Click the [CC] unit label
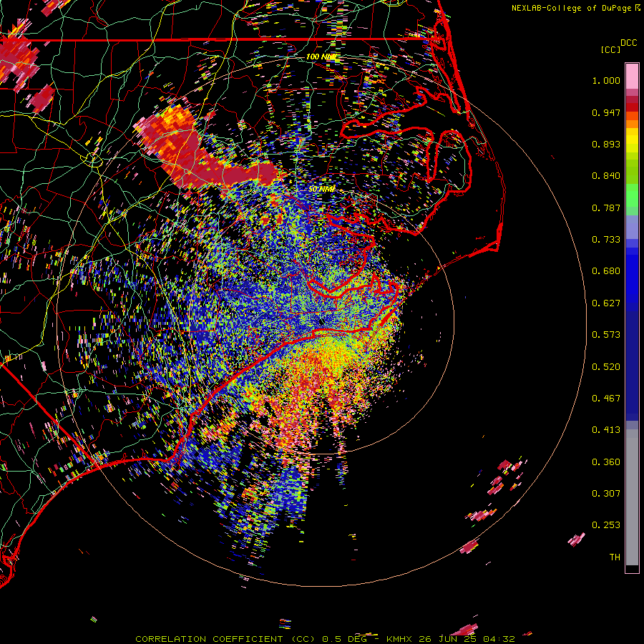Image resolution: width=644 pixels, height=644 pixels. 610,49
